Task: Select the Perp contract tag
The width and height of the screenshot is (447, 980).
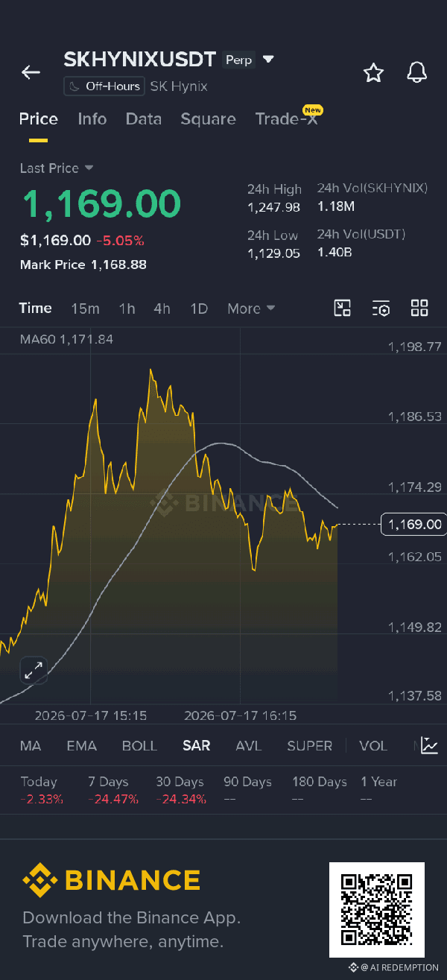Action: point(239,60)
